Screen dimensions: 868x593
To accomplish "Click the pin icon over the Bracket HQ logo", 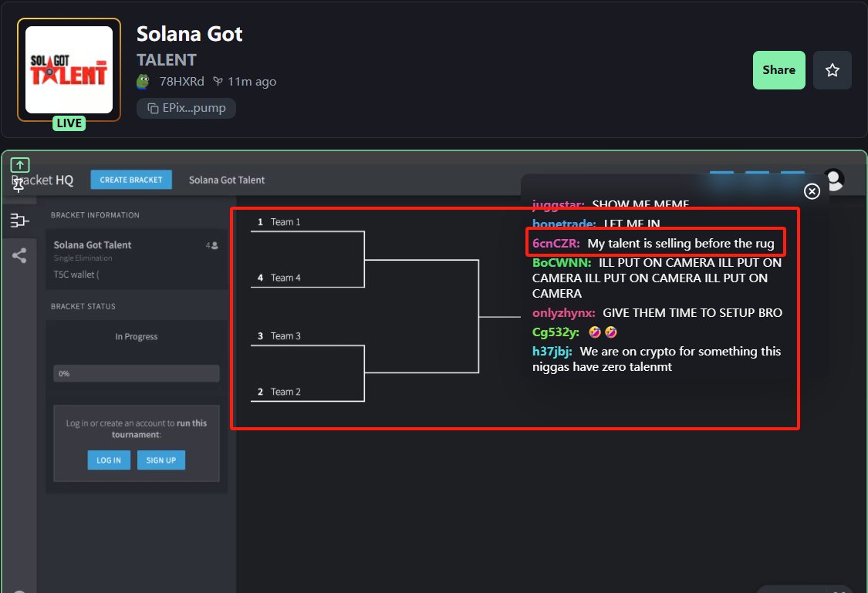I will click(19, 185).
